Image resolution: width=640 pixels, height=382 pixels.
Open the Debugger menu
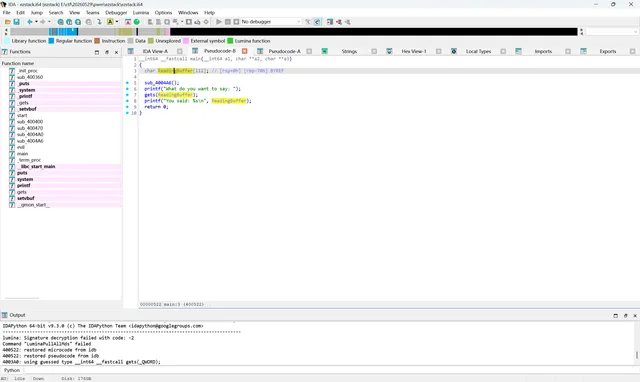116,13
